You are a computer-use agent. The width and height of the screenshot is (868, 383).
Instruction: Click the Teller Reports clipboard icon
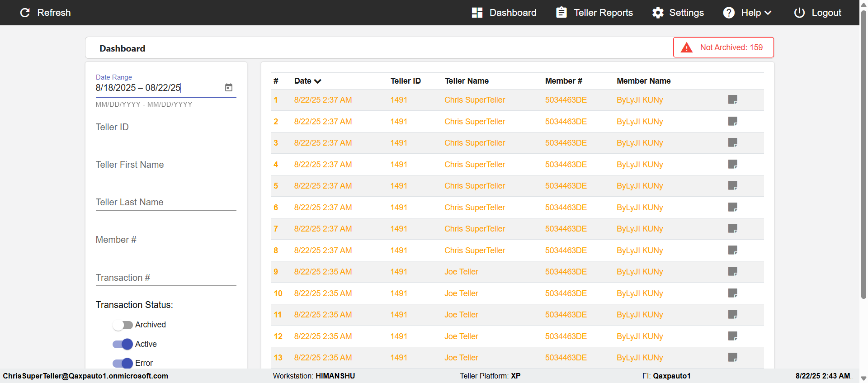(561, 12)
